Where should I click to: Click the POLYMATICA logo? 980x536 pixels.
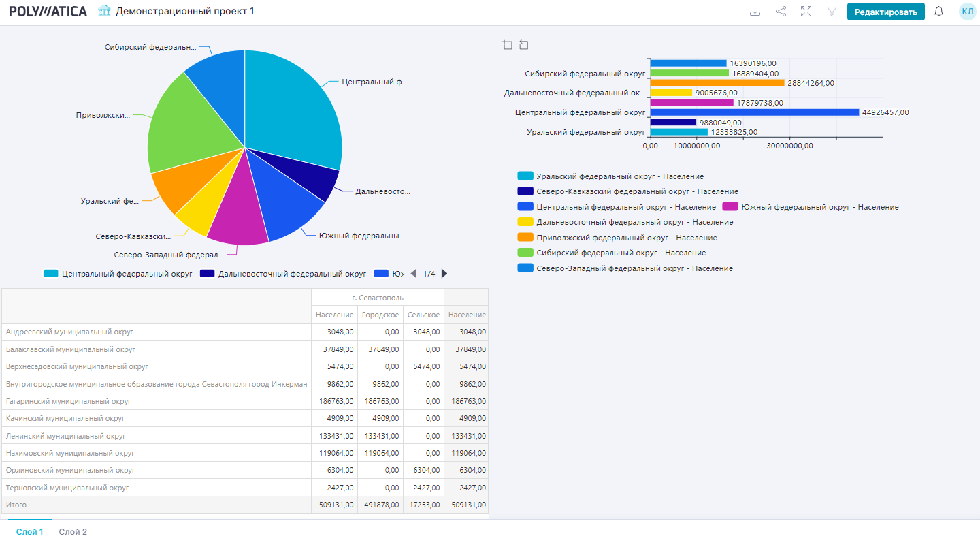click(x=48, y=12)
